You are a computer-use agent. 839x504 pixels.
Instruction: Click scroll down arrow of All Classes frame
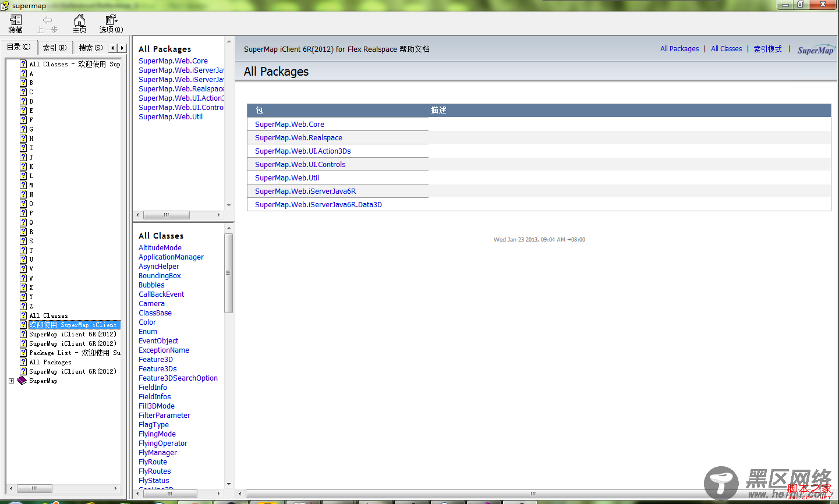(x=228, y=484)
